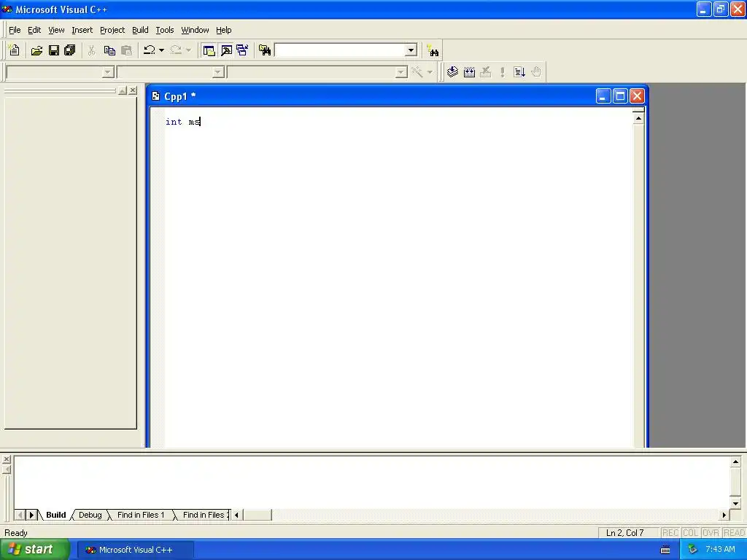Screen dimensions: 747x560
Task: Find in Files icon
Action: [265, 50]
